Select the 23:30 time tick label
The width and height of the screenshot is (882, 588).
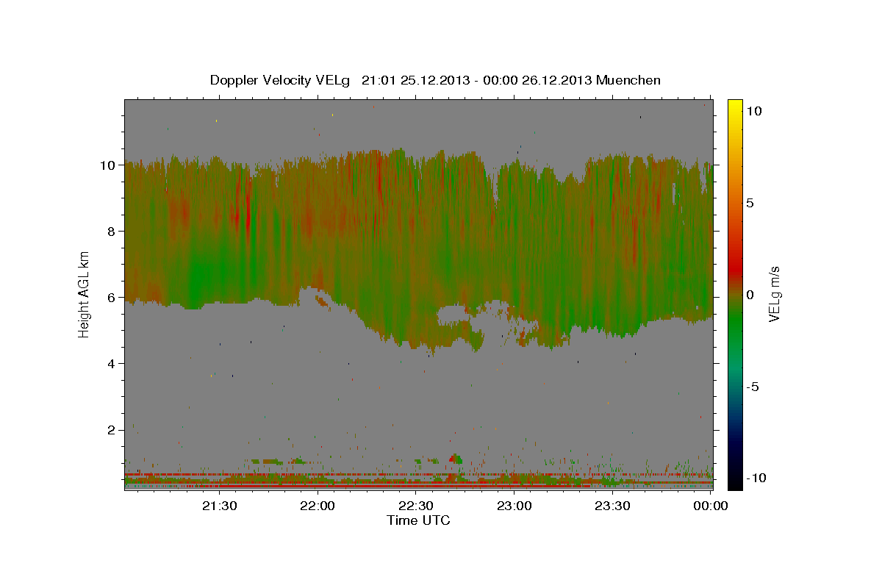coord(613,506)
